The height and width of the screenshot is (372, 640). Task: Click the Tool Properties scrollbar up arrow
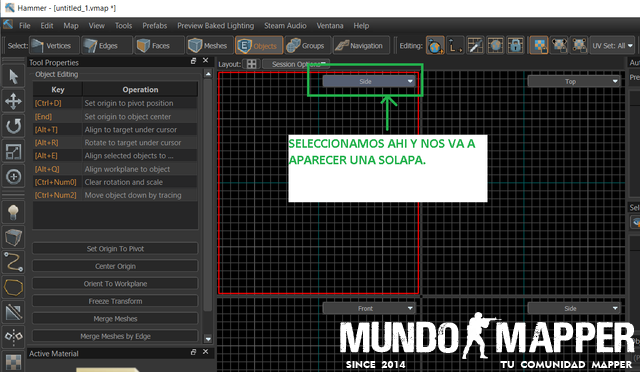pos(208,74)
